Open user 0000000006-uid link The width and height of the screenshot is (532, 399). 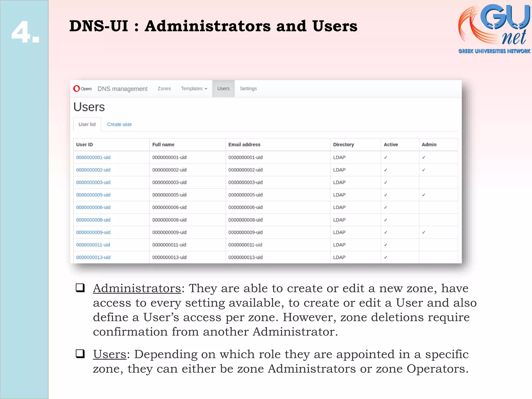tap(93, 207)
